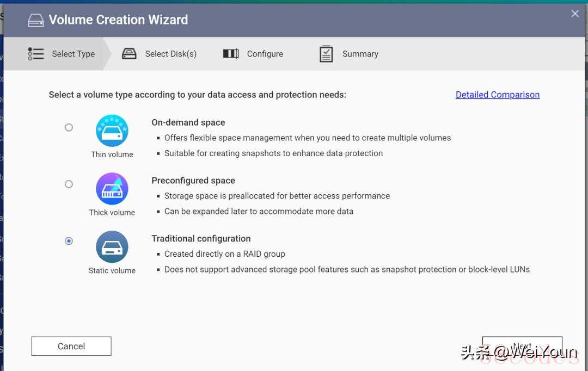The height and width of the screenshot is (371, 588).
Task: Click the Thin volume icon
Action: 112,131
